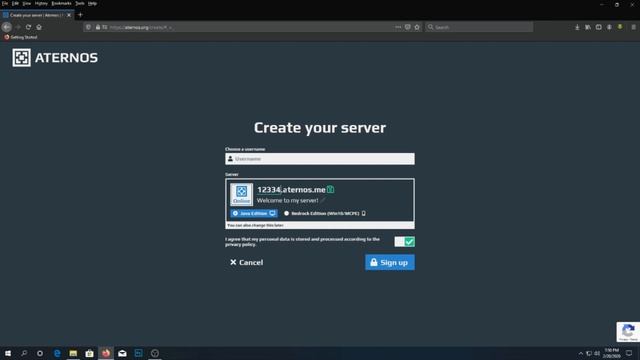Open the Tools menu

[80, 3]
